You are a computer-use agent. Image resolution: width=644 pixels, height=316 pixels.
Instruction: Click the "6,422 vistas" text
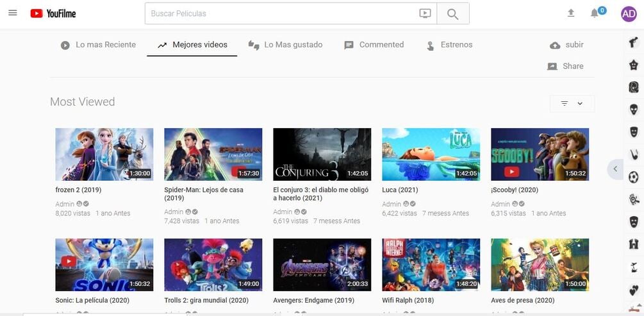pos(399,213)
